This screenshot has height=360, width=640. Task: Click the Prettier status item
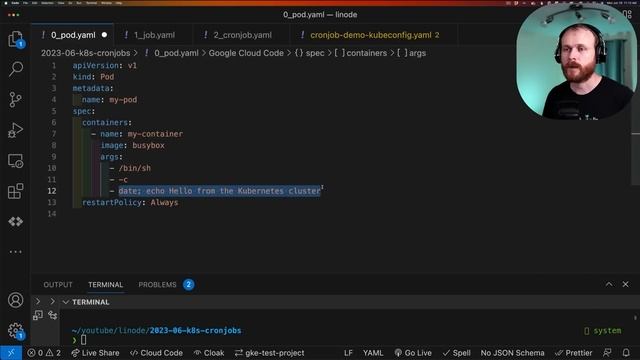573,353
